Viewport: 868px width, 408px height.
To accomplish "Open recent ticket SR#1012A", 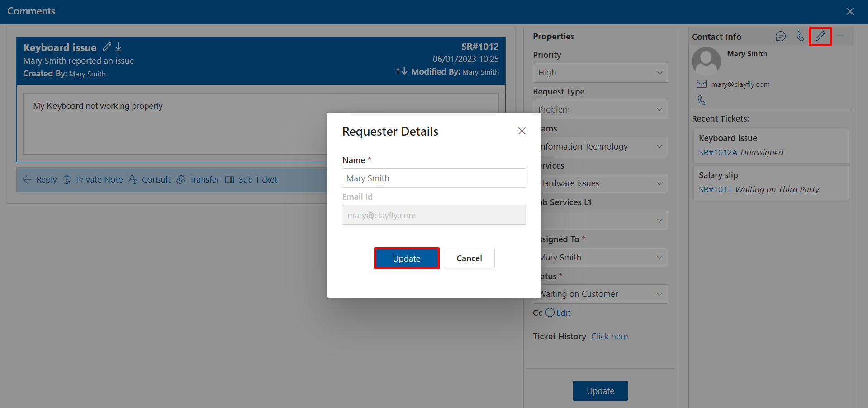I will [x=718, y=153].
